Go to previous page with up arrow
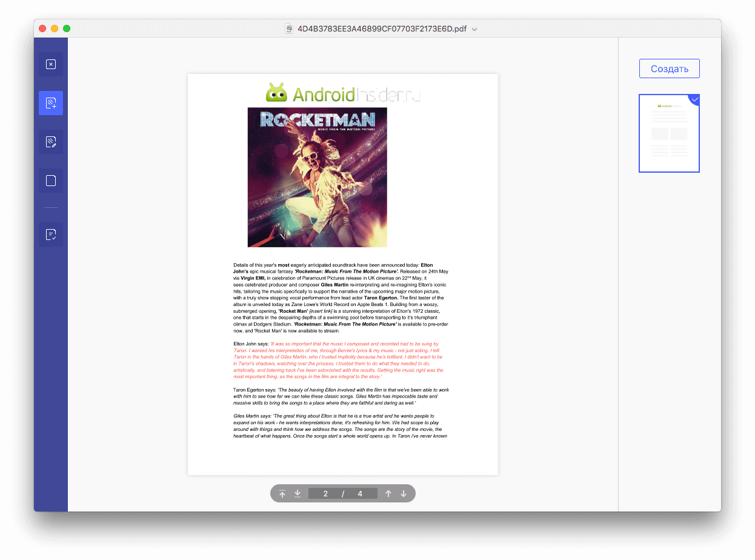Image resolution: width=755 pixels, height=560 pixels. [388, 493]
